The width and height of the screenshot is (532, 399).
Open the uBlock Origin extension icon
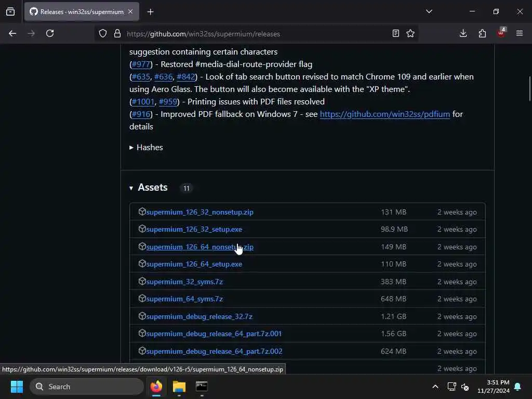point(501,33)
